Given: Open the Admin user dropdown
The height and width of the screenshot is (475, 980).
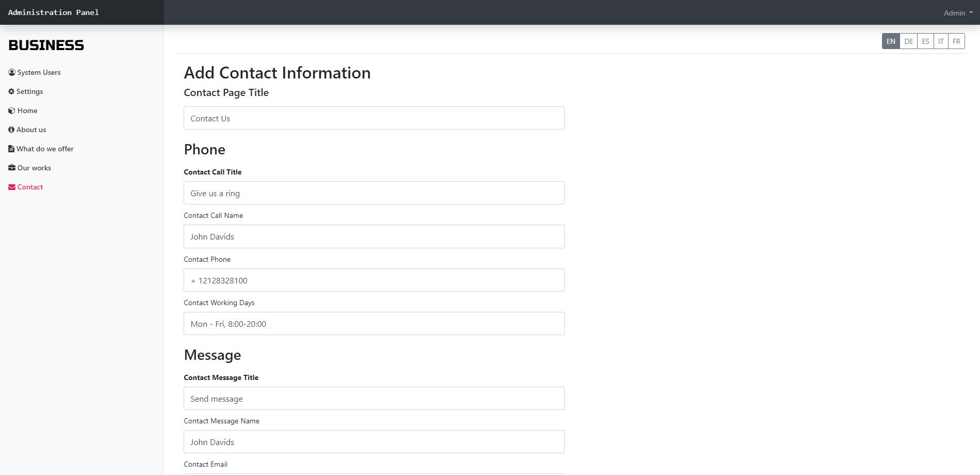Looking at the screenshot, I should tap(958, 13).
